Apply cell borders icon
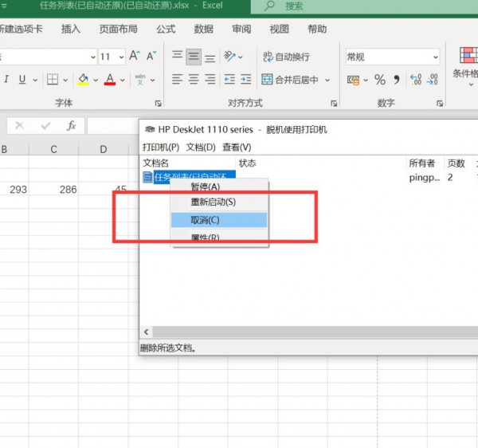 (x=52, y=79)
